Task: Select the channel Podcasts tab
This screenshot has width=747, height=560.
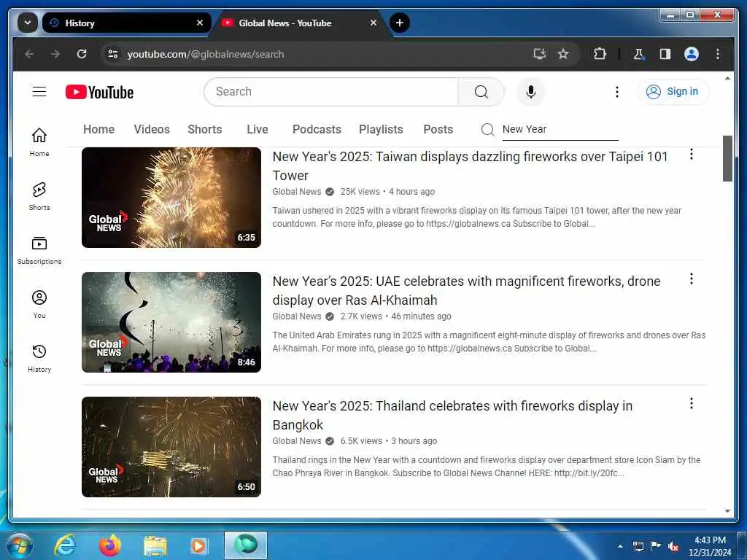Action: click(317, 129)
